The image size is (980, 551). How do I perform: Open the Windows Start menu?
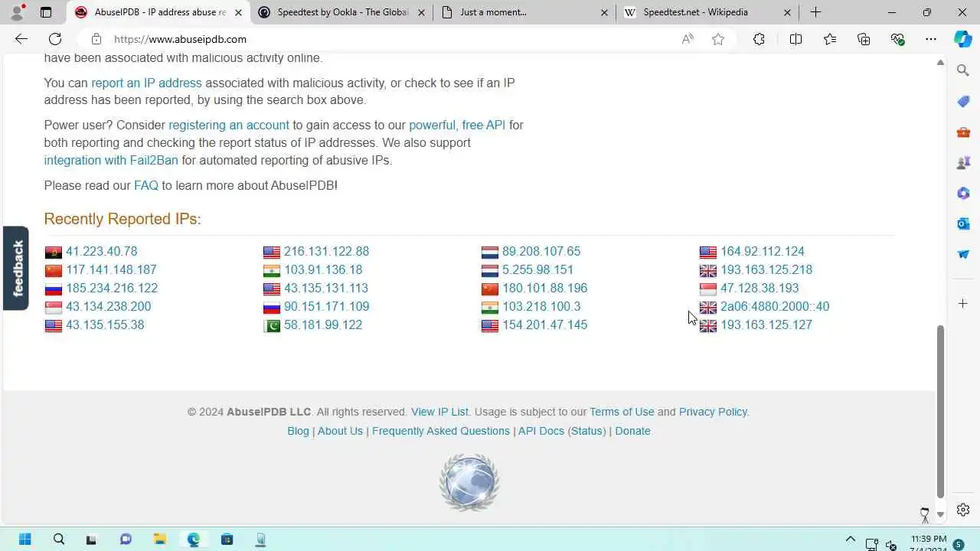24,540
